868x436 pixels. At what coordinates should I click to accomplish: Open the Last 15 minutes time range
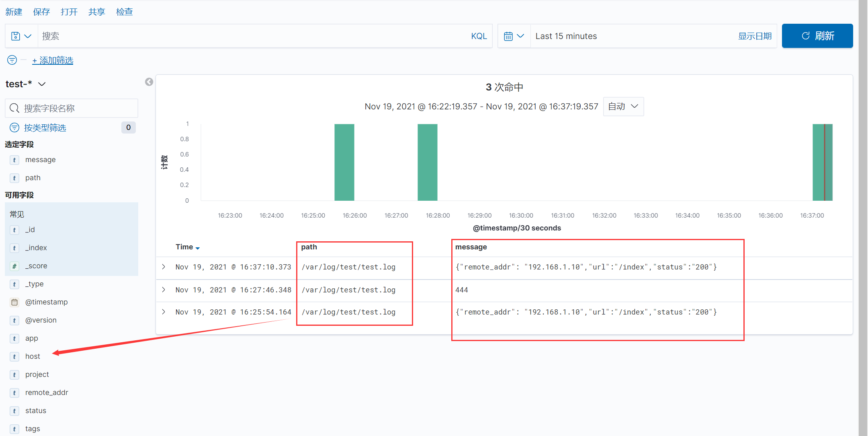[x=566, y=36]
